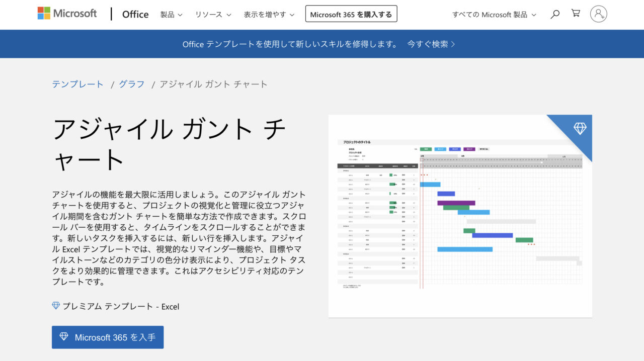The image size is (644, 361).
Task: Follow the 今すぐ検索 banner link
Action: coord(431,44)
